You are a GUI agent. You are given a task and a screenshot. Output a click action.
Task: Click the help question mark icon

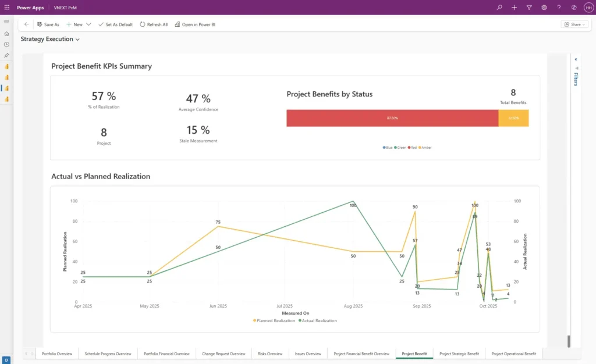click(x=559, y=8)
